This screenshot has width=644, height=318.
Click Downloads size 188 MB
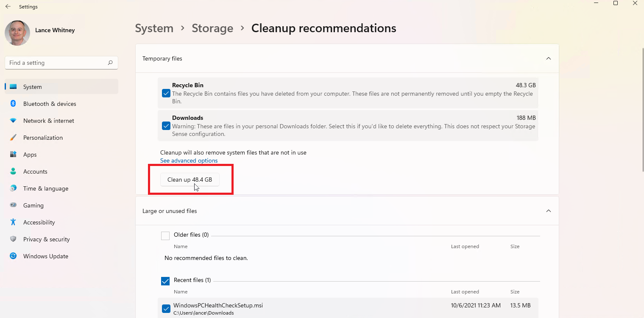526,118
